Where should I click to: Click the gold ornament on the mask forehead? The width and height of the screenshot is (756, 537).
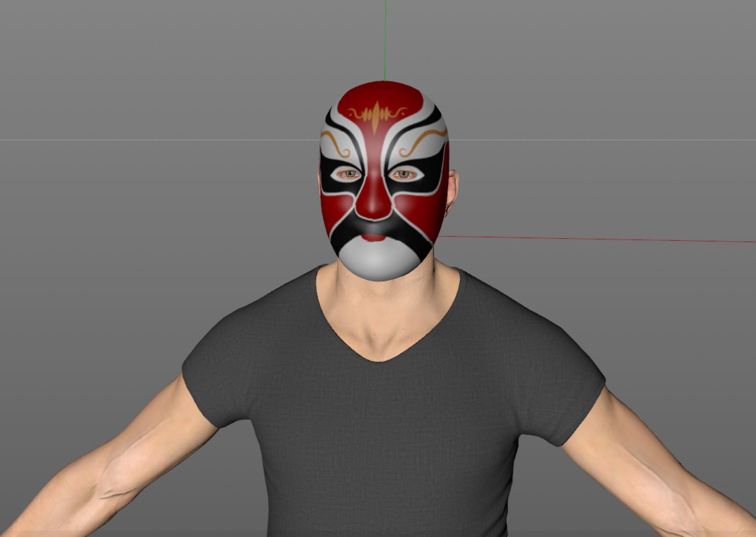point(377,115)
